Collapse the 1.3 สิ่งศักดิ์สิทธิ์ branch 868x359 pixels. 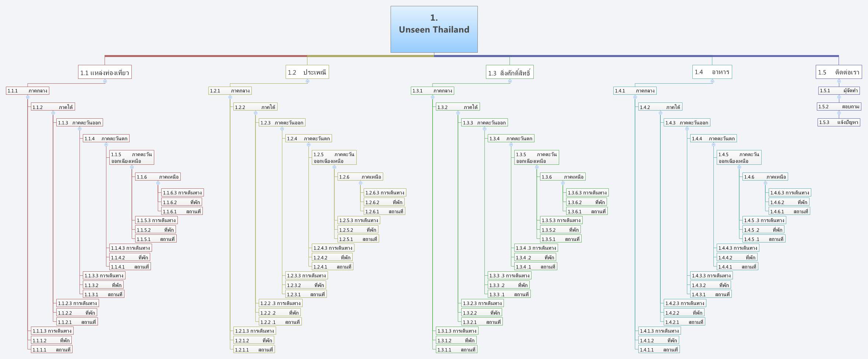pos(510,81)
